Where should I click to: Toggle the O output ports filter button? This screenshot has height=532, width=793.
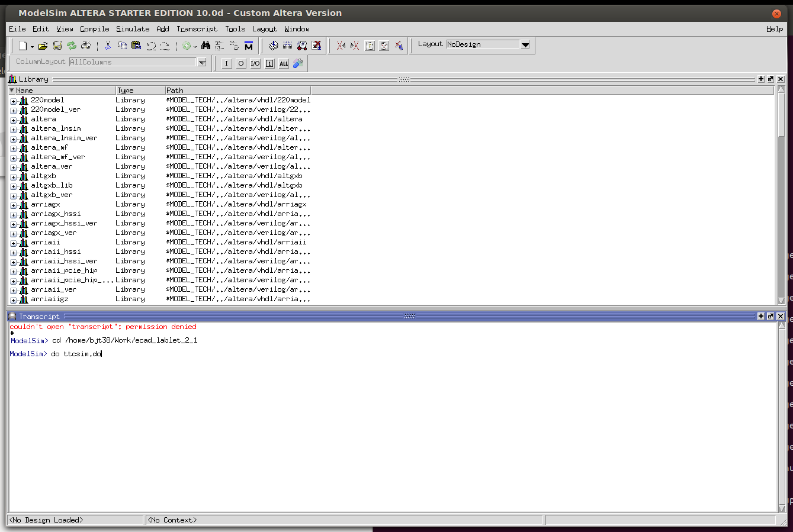241,64
